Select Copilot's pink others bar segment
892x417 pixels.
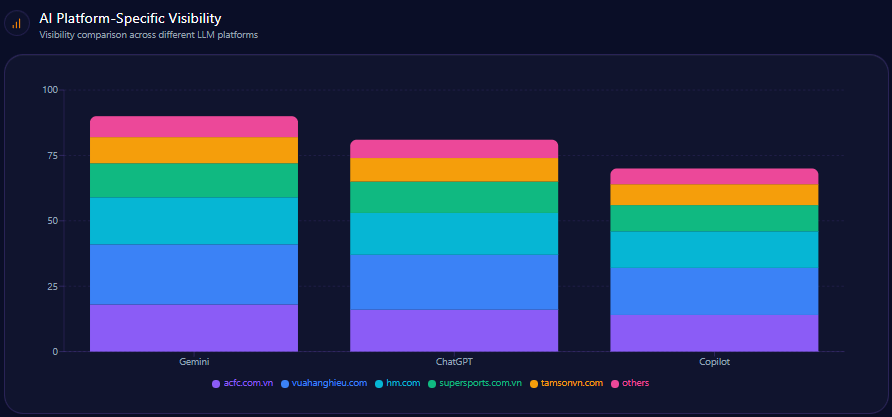[x=714, y=176]
